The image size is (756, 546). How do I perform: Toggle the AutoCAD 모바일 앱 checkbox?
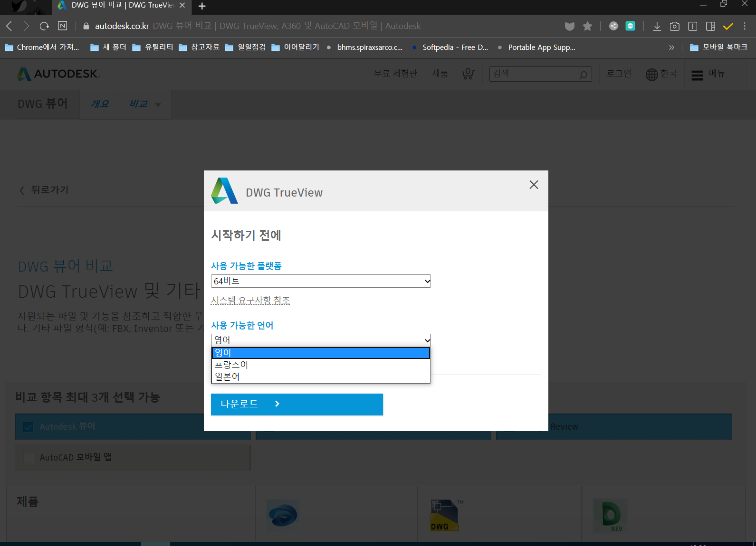(29, 458)
